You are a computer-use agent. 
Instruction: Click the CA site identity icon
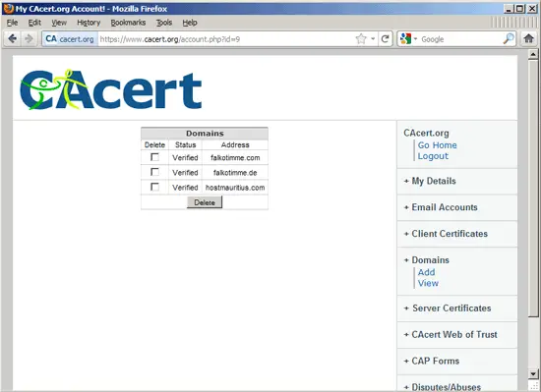[x=51, y=39]
